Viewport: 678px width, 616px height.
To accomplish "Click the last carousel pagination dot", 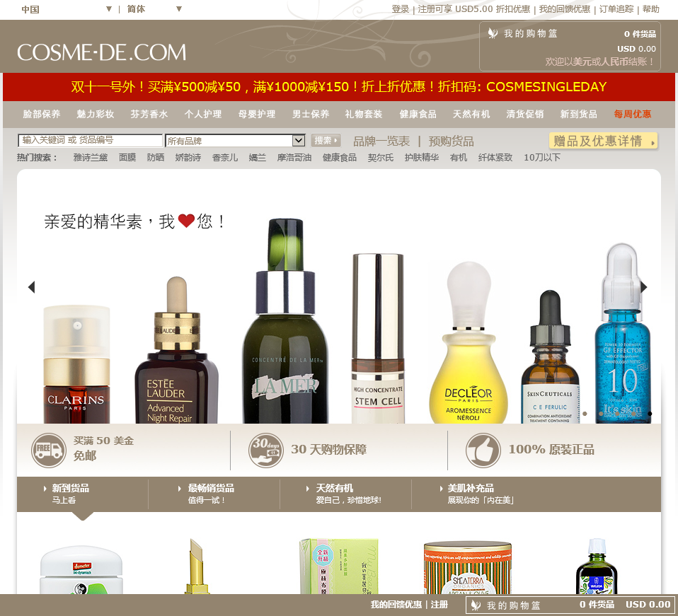I will 650,414.
